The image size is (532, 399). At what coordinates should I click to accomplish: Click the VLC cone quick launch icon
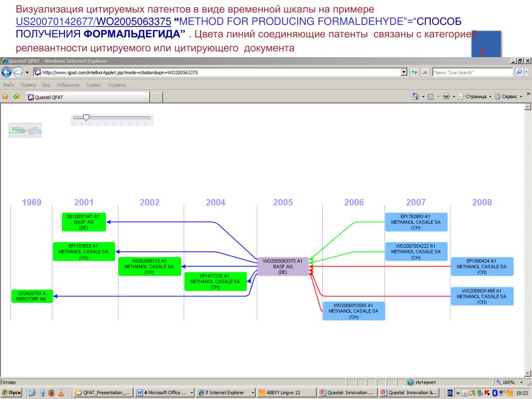(x=61, y=393)
